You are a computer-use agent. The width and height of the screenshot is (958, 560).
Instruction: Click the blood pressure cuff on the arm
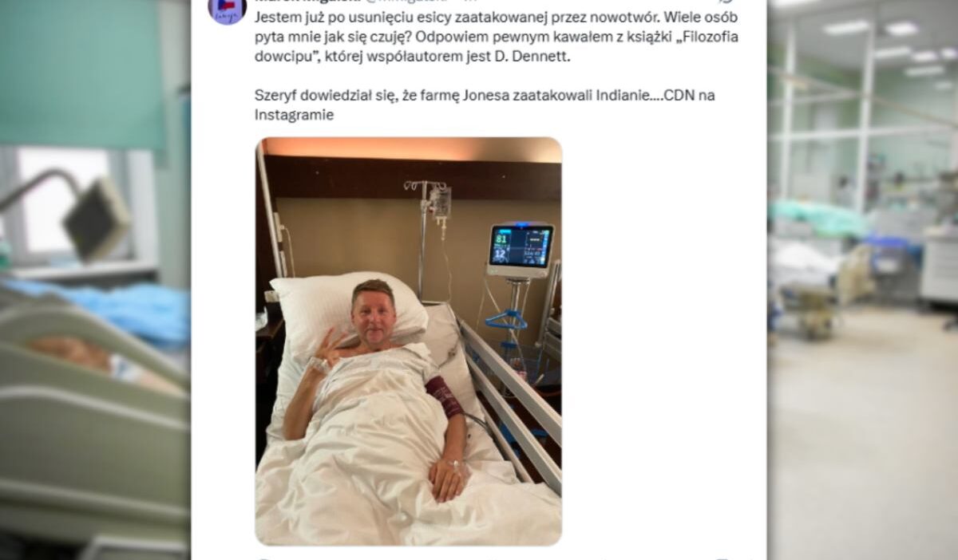click(x=445, y=396)
